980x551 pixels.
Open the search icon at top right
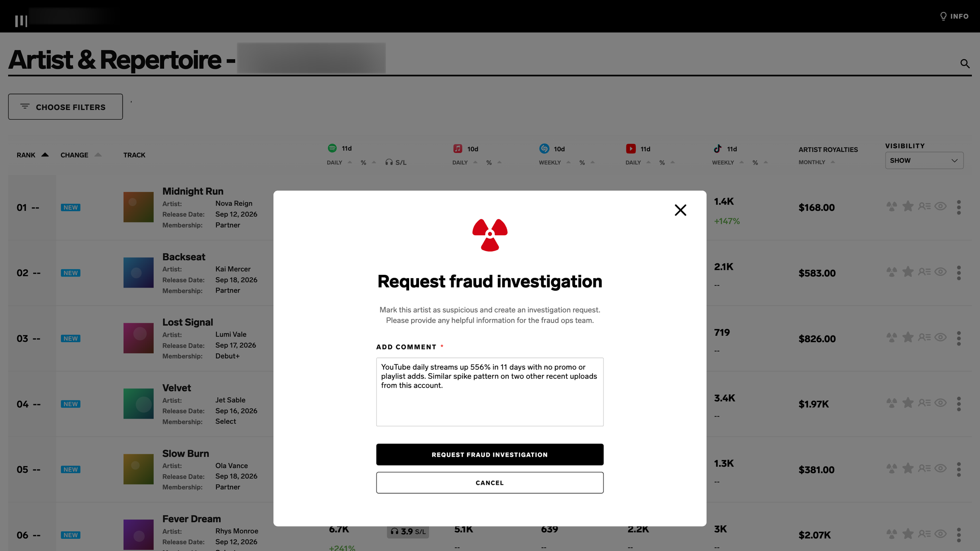[964, 63]
